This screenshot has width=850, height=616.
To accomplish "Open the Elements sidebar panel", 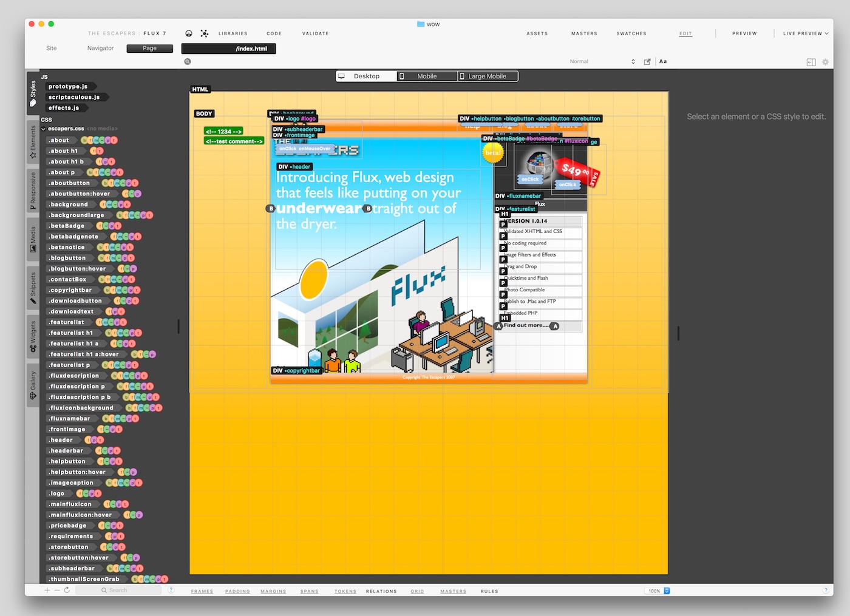I will pyautogui.click(x=33, y=142).
